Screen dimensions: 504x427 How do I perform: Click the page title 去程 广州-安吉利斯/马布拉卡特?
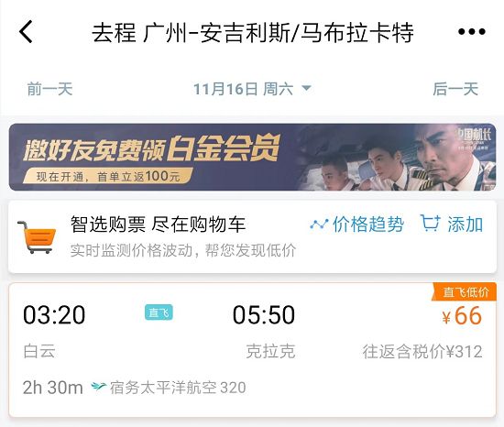pyautogui.click(x=253, y=32)
